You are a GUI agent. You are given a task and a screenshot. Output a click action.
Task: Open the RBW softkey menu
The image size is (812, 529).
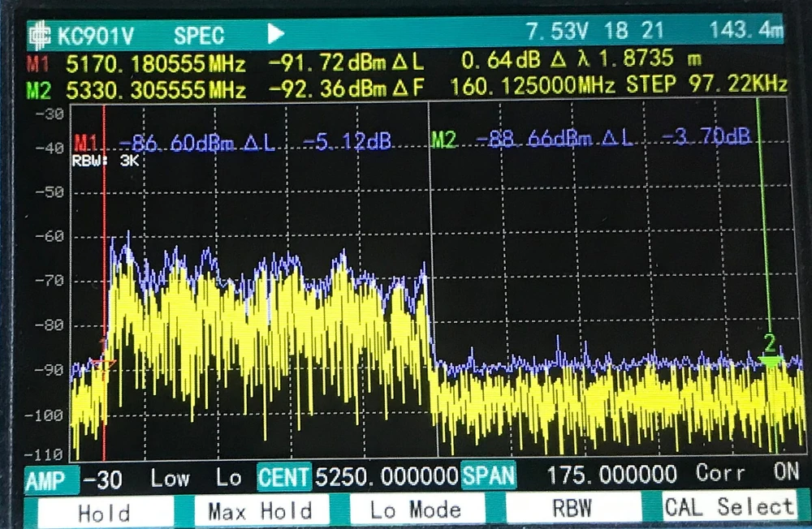click(572, 510)
